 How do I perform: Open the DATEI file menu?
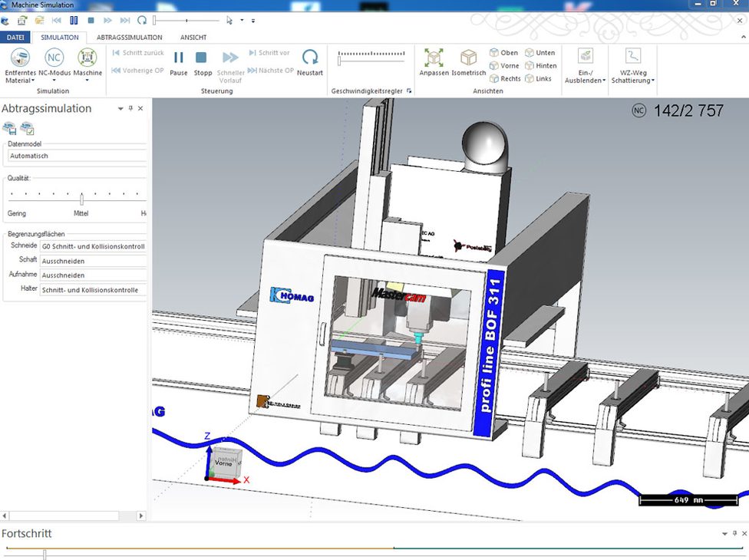point(15,38)
